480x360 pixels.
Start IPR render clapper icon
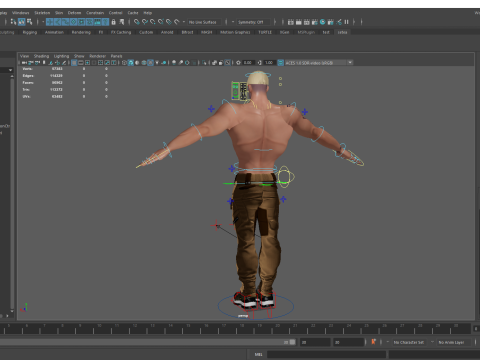[307, 22]
